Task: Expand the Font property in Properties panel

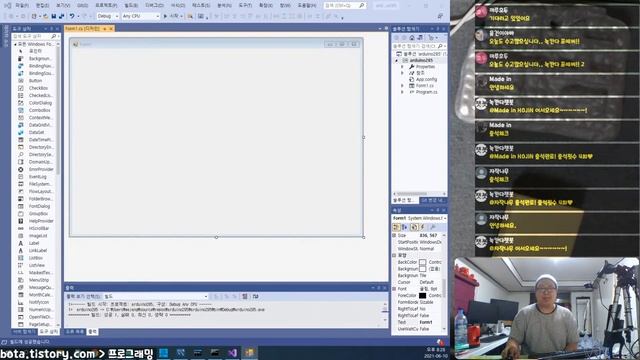Action: coord(394,289)
